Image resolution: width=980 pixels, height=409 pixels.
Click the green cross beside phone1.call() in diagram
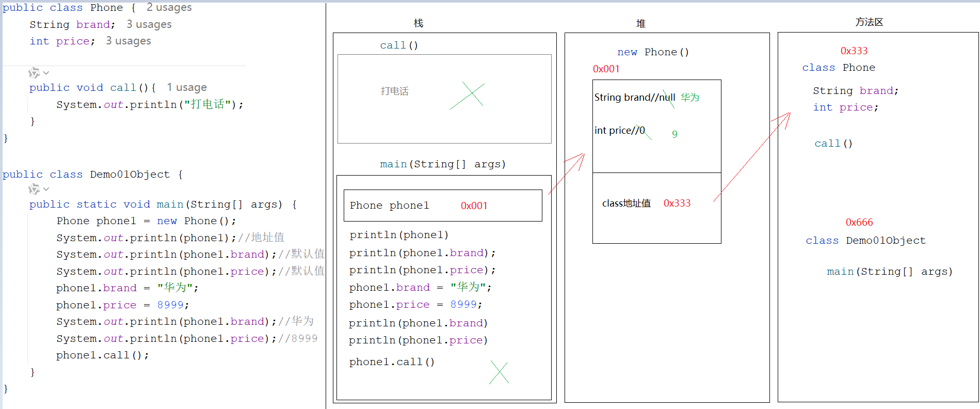click(x=499, y=372)
